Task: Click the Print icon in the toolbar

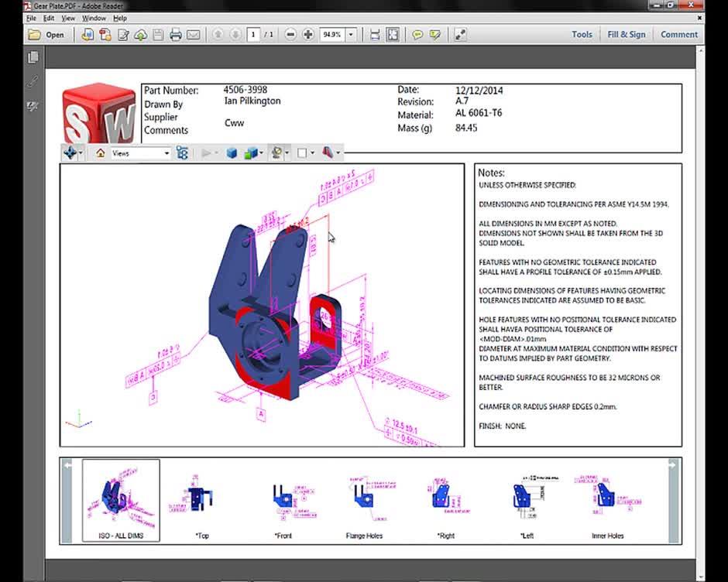Action: [176, 34]
